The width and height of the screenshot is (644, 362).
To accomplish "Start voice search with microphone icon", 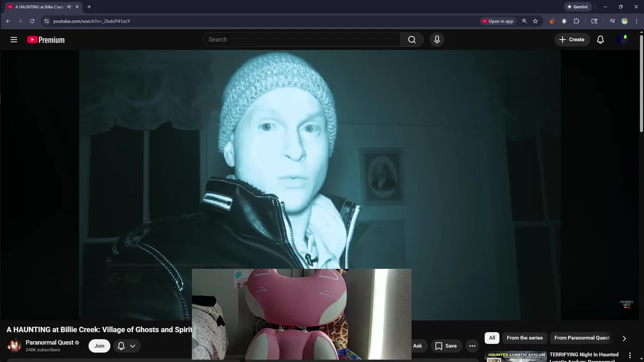I will click(437, 40).
